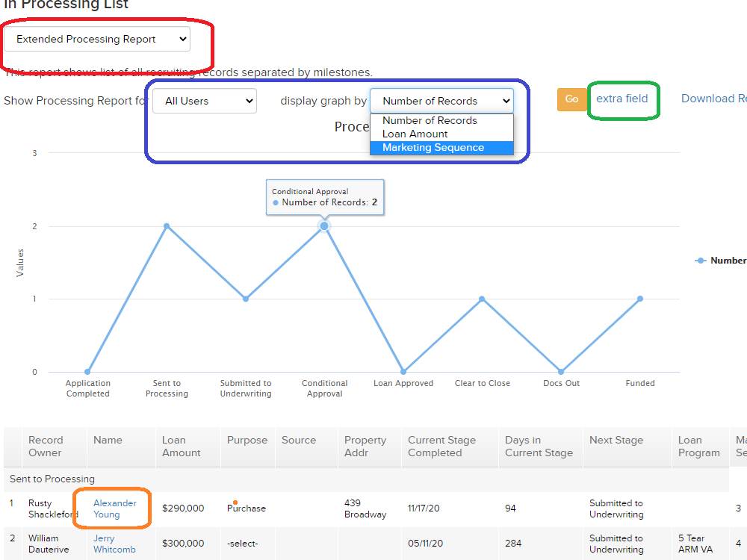The width and height of the screenshot is (747, 560).
Task: Click the Sent to Processing data point
Action: click(167, 226)
